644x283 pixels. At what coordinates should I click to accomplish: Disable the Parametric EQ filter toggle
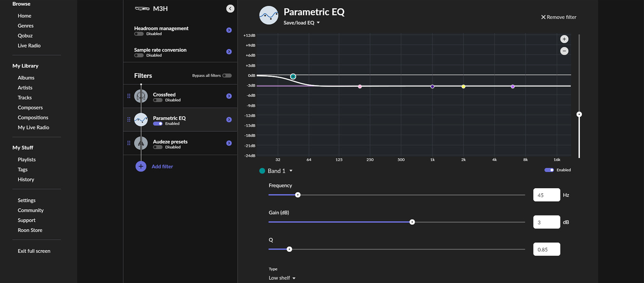click(x=158, y=124)
